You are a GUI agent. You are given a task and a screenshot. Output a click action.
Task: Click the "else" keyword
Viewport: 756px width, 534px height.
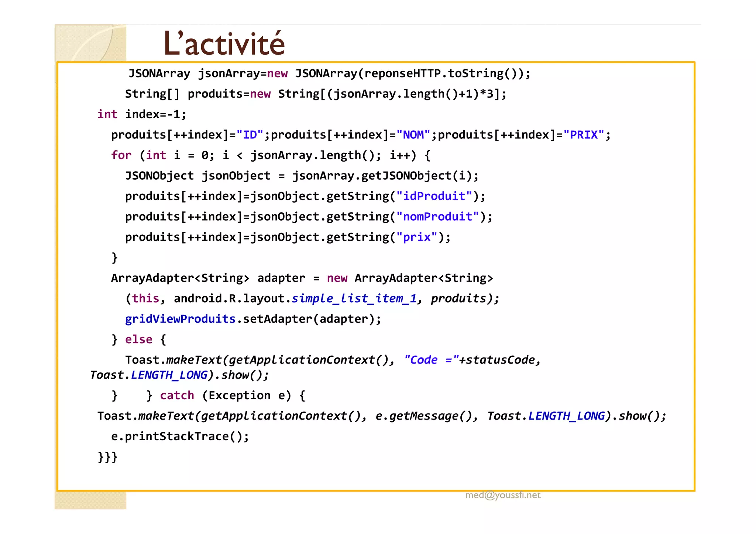139,340
